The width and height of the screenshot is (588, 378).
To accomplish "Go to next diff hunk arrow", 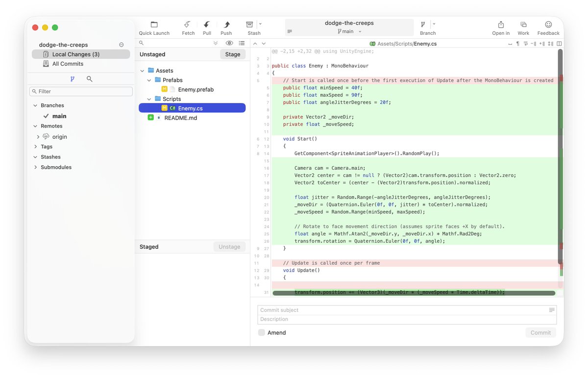I will coord(264,44).
